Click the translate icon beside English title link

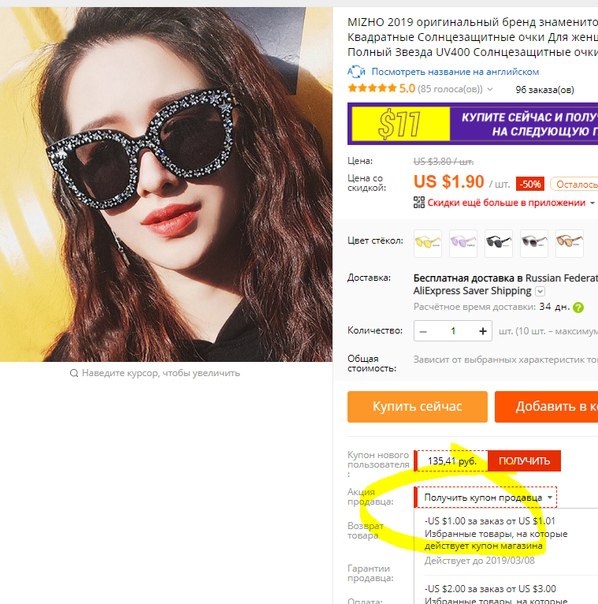(x=356, y=72)
